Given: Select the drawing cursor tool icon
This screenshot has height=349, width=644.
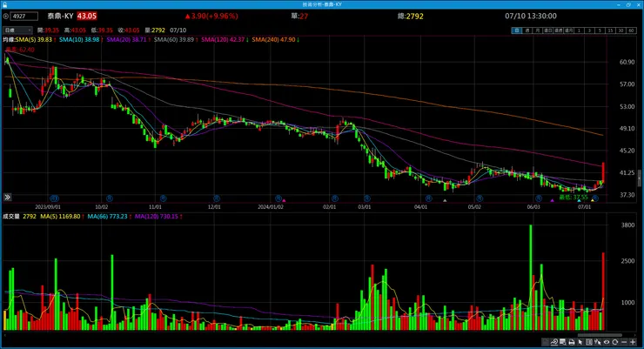Looking at the screenshot, I should [598, 342].
